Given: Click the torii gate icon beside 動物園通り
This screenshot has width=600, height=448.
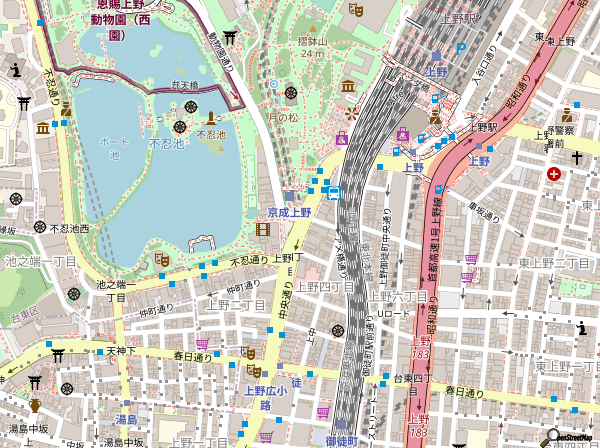Looking at the screenshot, I should click(230, 38).
